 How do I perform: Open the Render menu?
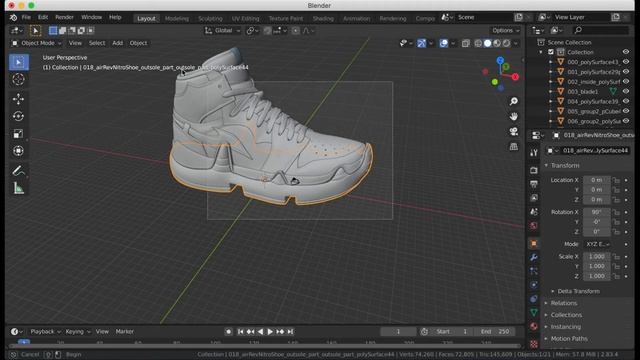tap(64, 18)
